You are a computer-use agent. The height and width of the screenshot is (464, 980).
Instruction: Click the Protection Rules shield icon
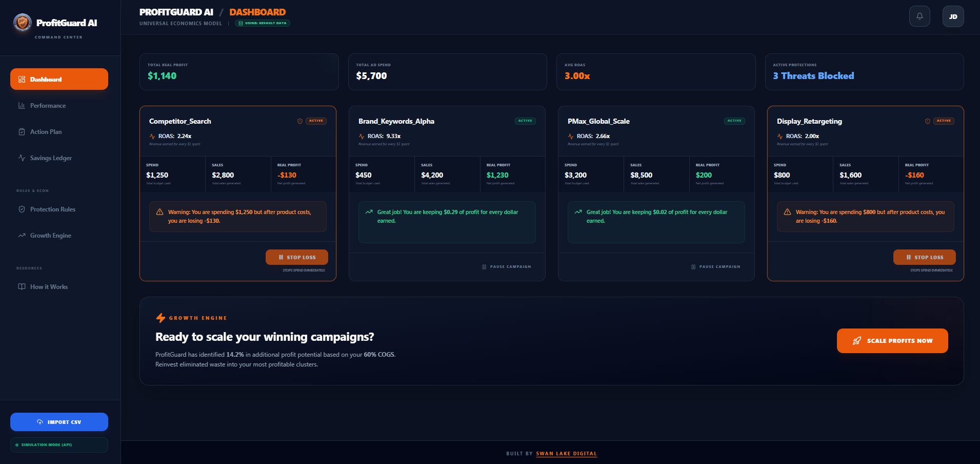coord(21,209)
